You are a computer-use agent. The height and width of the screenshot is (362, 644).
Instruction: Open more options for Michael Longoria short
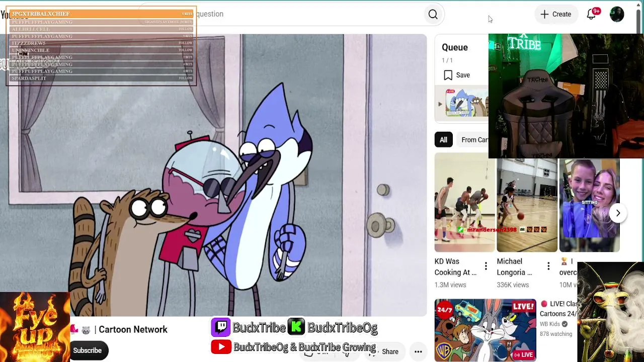(548, 266)
